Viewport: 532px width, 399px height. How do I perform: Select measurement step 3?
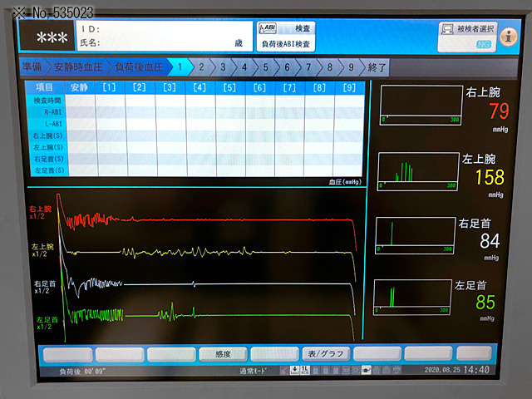[223, 66]
